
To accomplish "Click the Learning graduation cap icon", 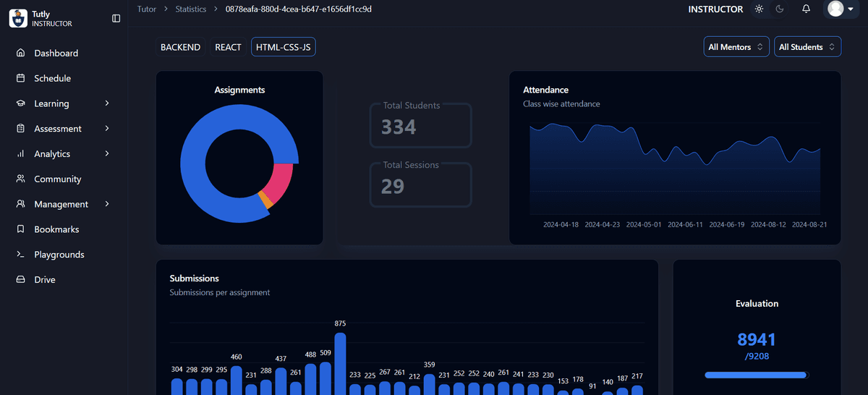I will pos(20,103).
